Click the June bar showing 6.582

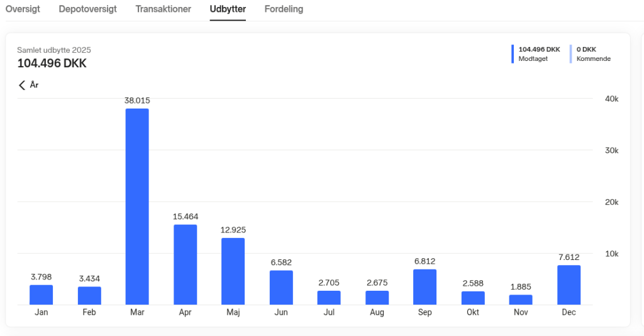[281, 288]
